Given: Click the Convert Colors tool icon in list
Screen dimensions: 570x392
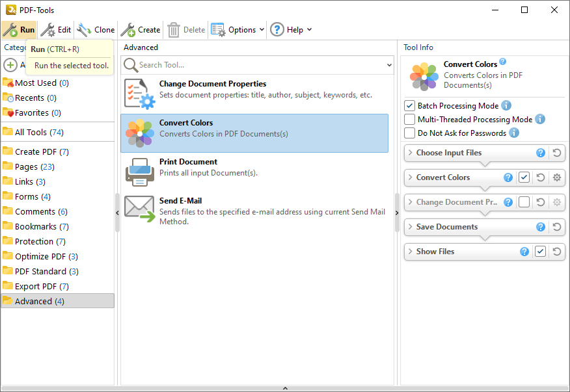Looking at the screenshot, I should pyautogui.click(x=140, y=133).
